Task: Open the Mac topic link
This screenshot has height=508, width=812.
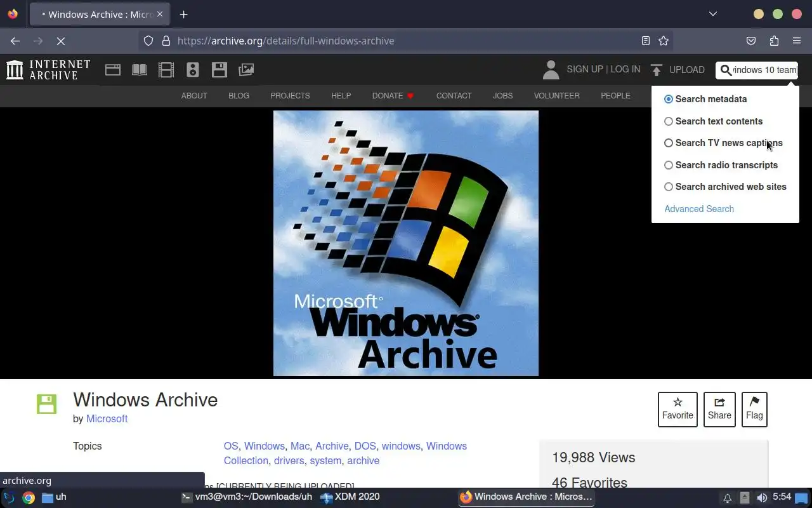Action: (x=300, y=446)
